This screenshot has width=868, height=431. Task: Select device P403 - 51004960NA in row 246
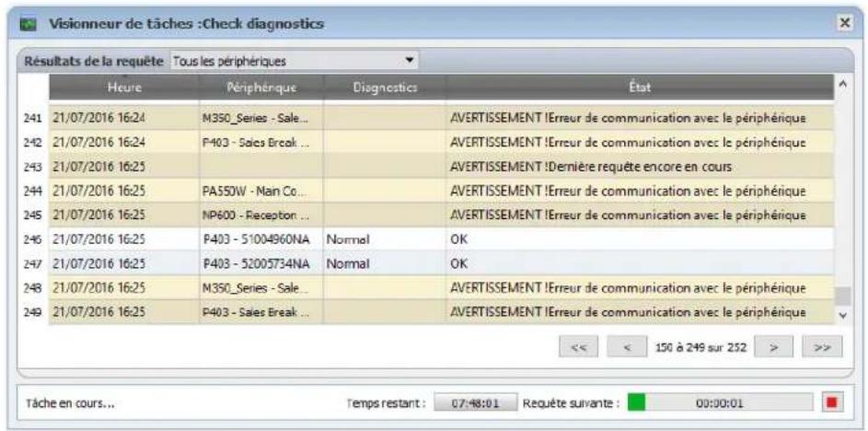261,239
